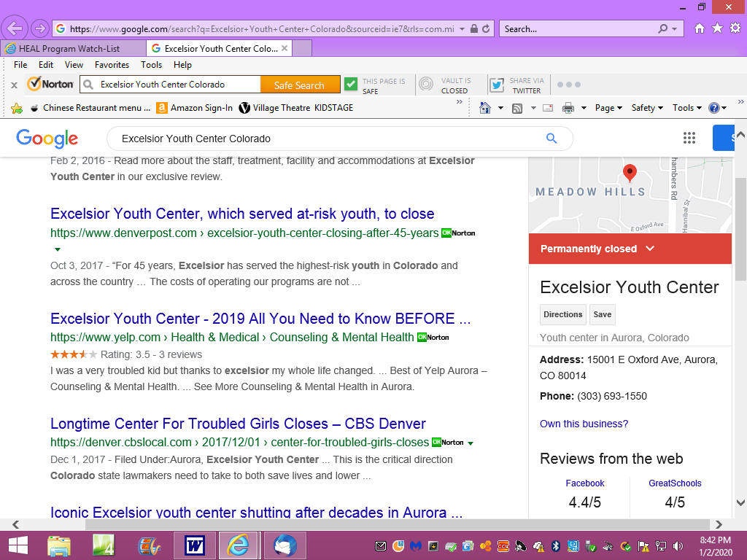Click the security lock icon in address bar
The width and height of the screenshot is (747, 560).
474,28
